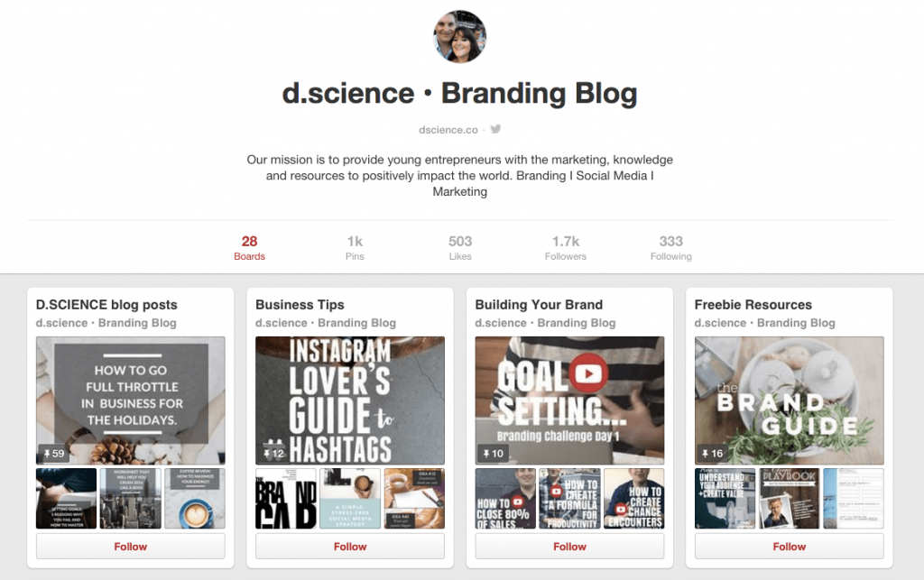Open the profile avatar photo
The image size is (924, 580).
(x=459, y=36)
